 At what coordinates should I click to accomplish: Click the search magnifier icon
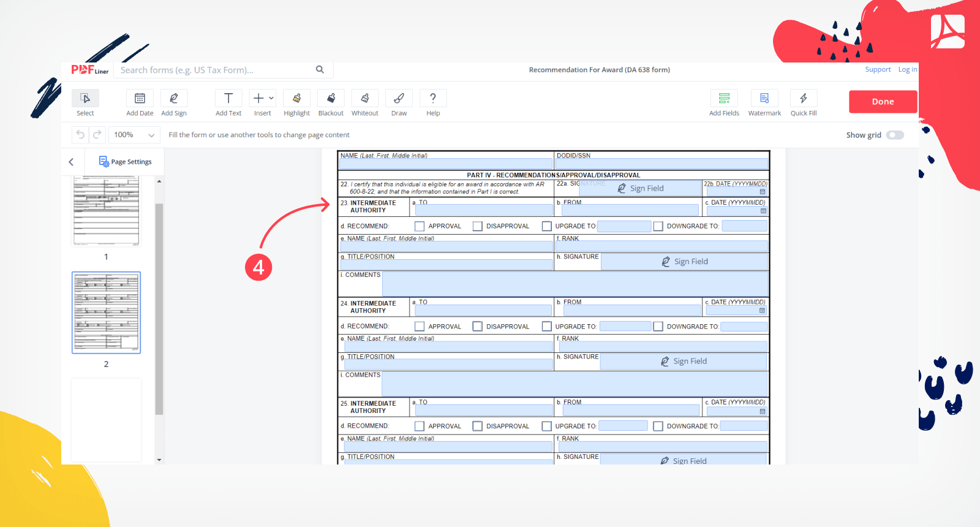click(320, 70)
